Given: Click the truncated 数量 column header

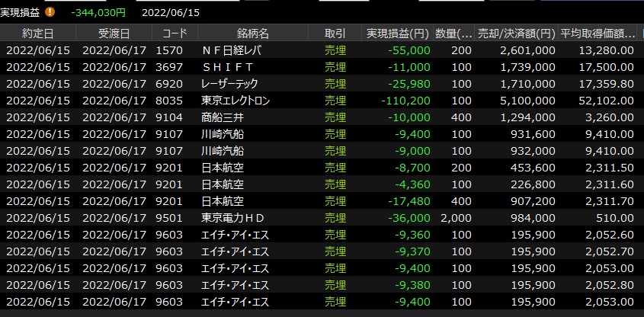Looking at the screenshot, I should pyautogui.click(x=455, y=34).
